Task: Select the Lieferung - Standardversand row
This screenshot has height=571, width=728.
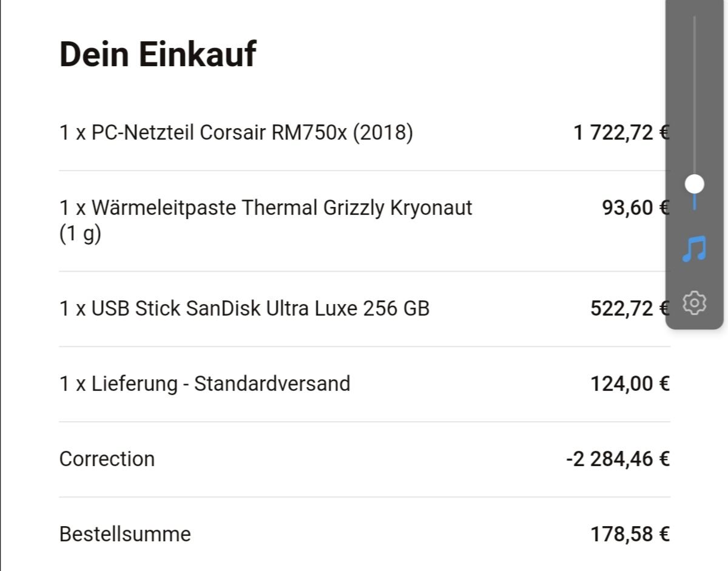Action: click(x=204, y=383)
